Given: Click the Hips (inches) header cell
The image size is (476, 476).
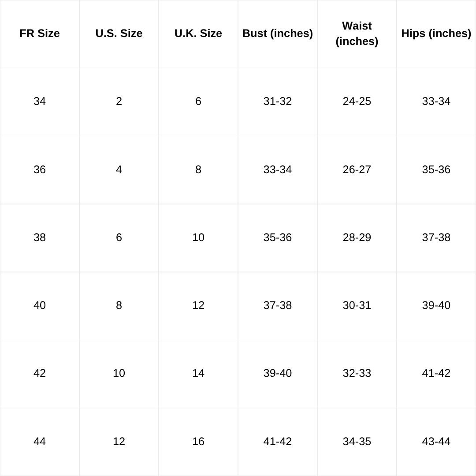Looking at the screenshot, I should [436, 33].
